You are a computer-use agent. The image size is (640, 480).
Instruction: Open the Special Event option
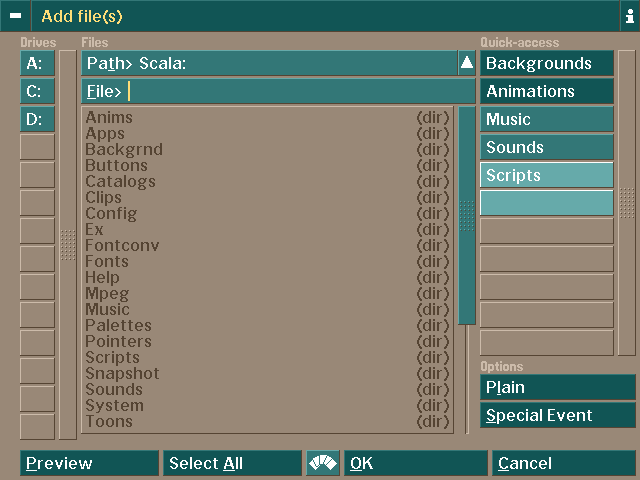(x=557, y=415)
